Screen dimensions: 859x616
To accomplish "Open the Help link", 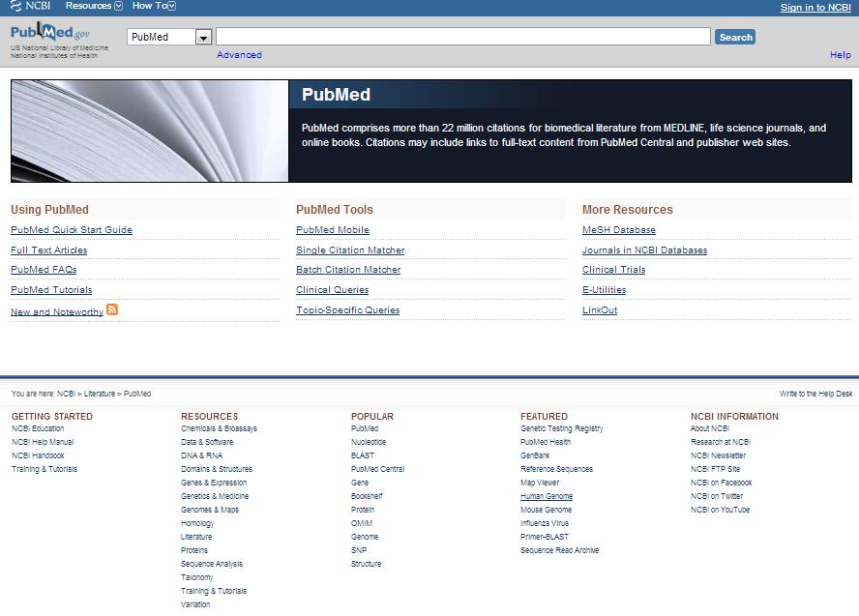I will click(841, 55).
